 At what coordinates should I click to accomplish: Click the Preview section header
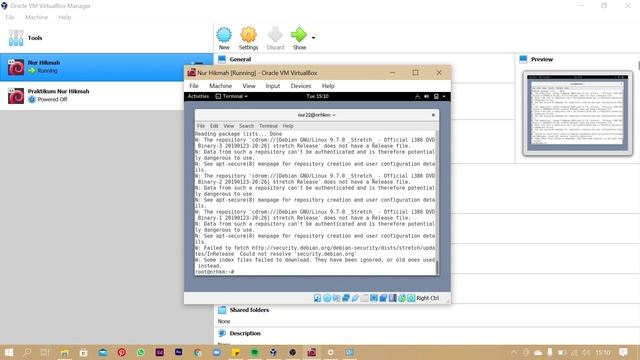coord(542,60)
